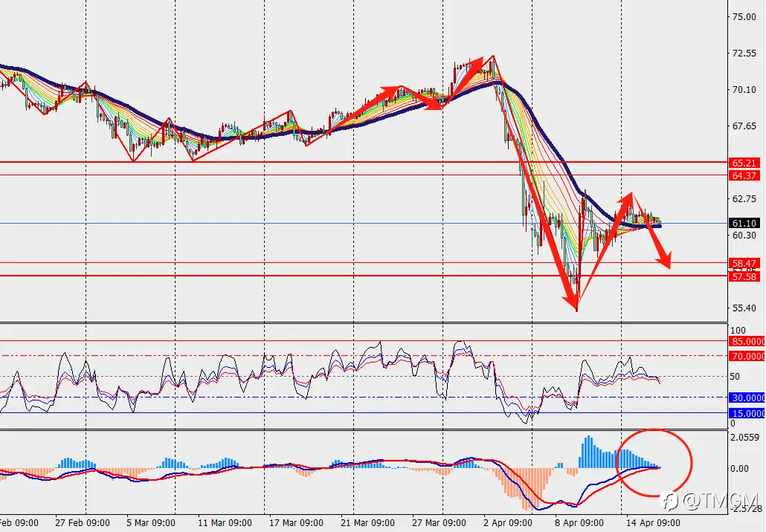Click the 64.37 red price label
This screenshot has width=766, height=532.
pos(744,175)
